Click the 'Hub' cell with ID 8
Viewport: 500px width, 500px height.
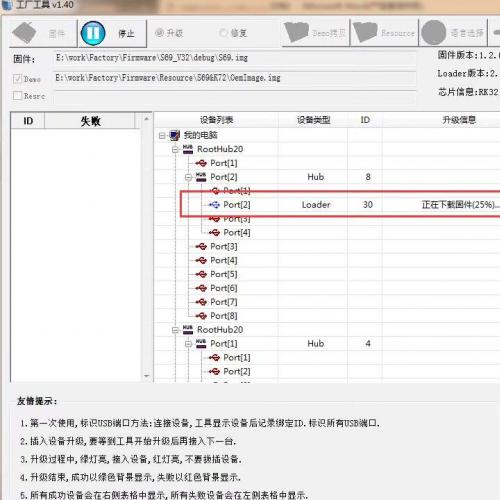tap(316, 177)
